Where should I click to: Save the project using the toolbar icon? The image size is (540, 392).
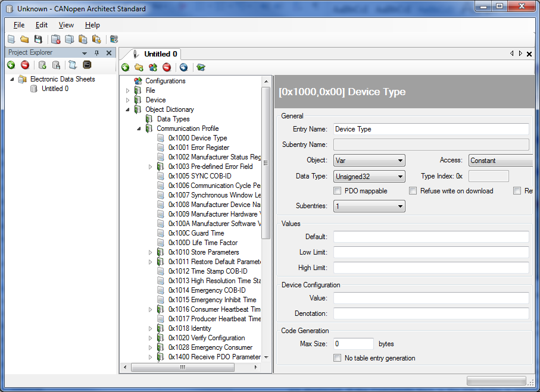38,39
